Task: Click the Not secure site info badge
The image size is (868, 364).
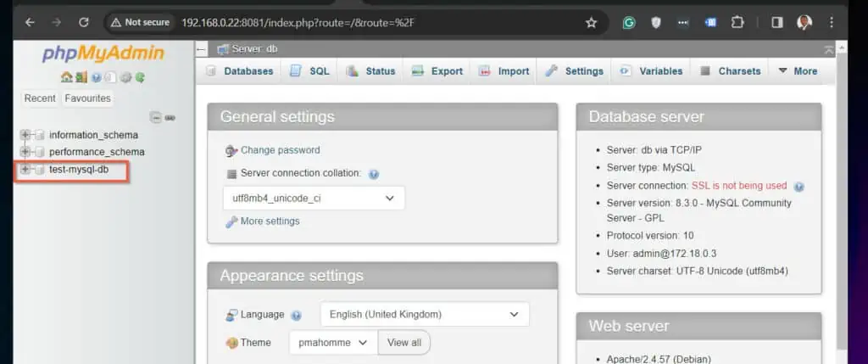Action: click(140, 23)
